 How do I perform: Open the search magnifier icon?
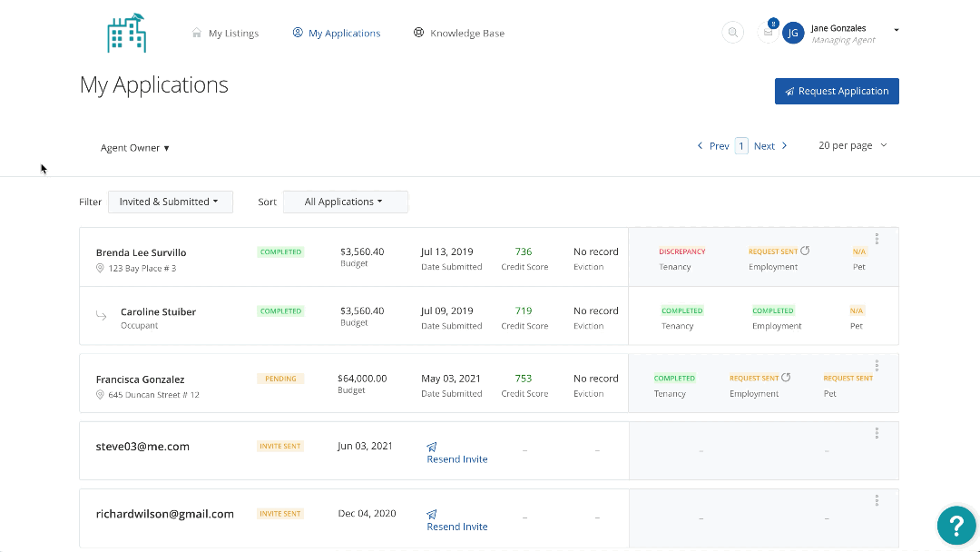pyautogui.click(x=732, y=33)
